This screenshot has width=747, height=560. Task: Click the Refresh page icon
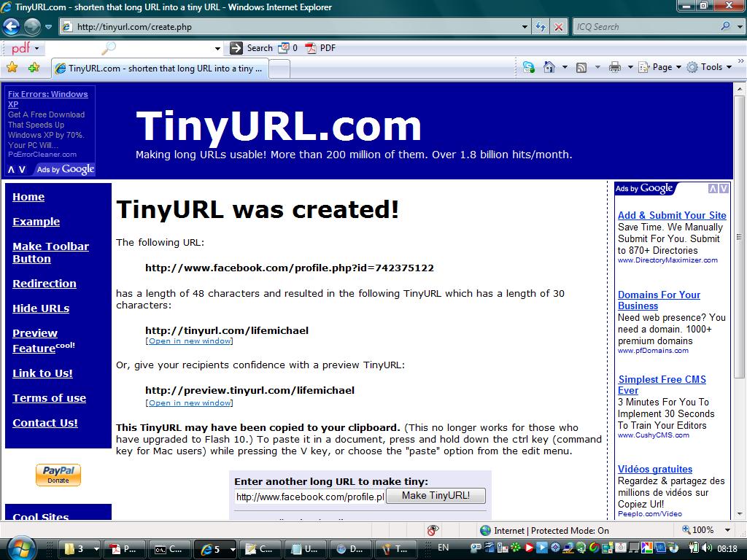click(x=541, y=27)
